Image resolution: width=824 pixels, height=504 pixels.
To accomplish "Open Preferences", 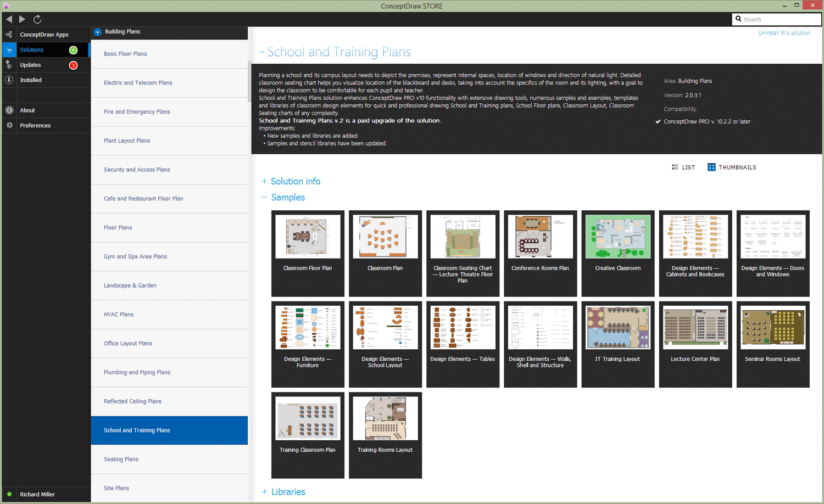I will coord(35,125).
